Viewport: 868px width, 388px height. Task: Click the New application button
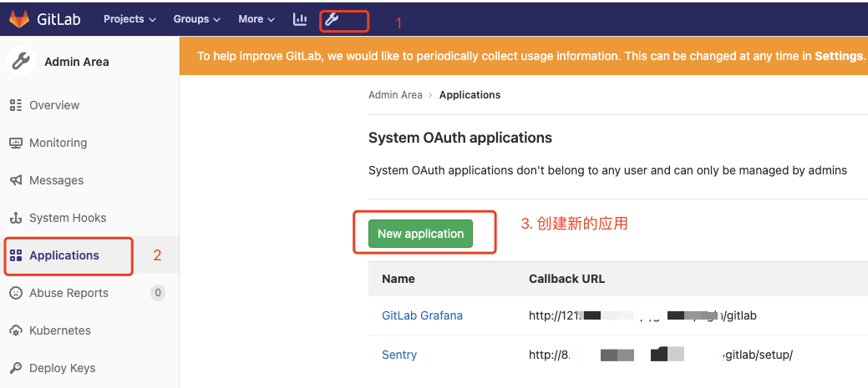[x=421, y=234]
